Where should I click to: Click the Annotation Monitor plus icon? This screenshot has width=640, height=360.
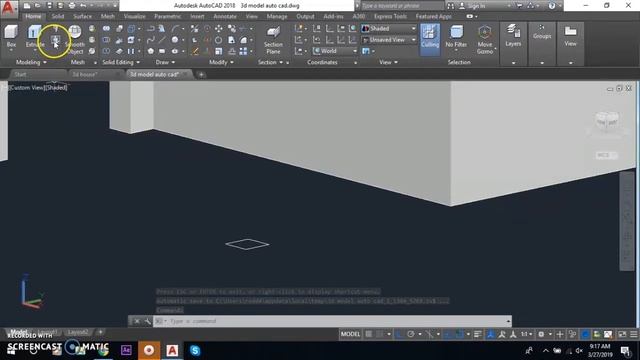[x=560, y=334]
